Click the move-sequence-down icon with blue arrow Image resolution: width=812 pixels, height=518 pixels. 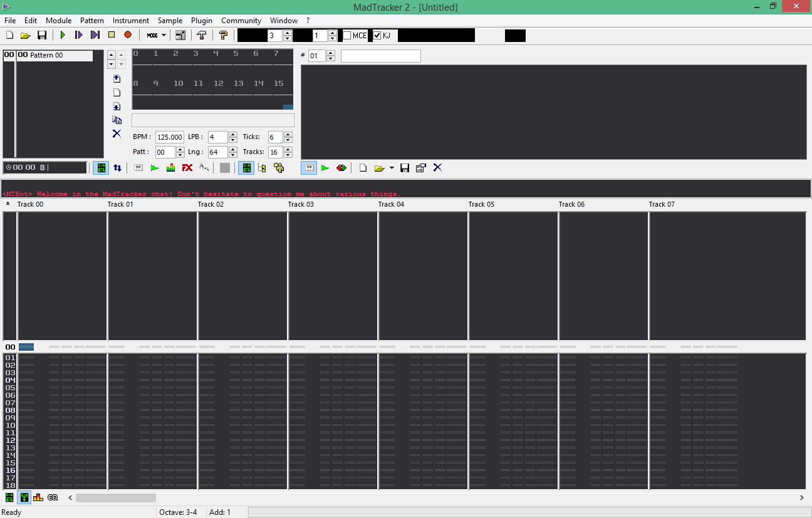click(x=117, y=106)
